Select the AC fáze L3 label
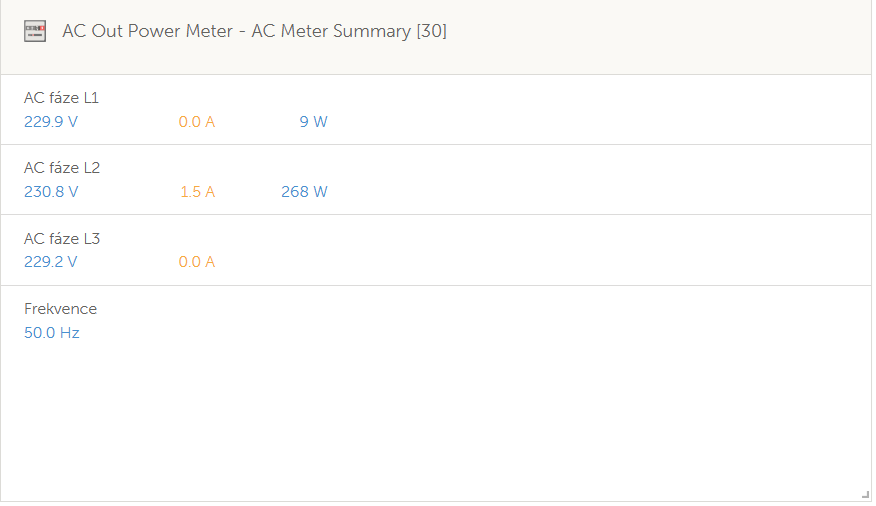The image size is (876, 506). (62, 239)
